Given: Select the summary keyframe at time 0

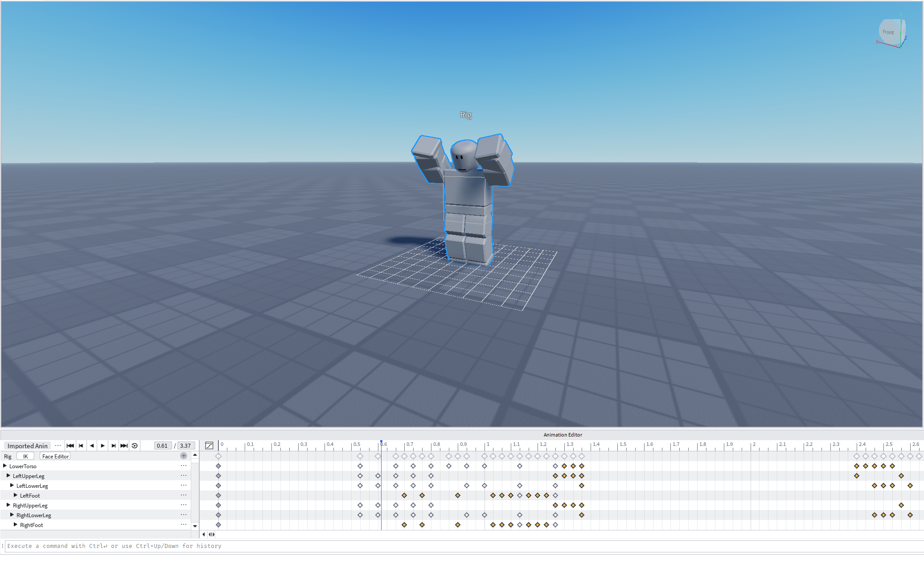Looking at the screenshot, I should click(218, 456).
